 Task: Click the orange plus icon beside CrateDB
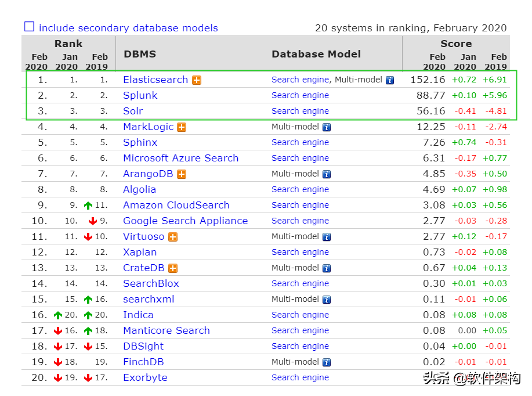point(173,268)
